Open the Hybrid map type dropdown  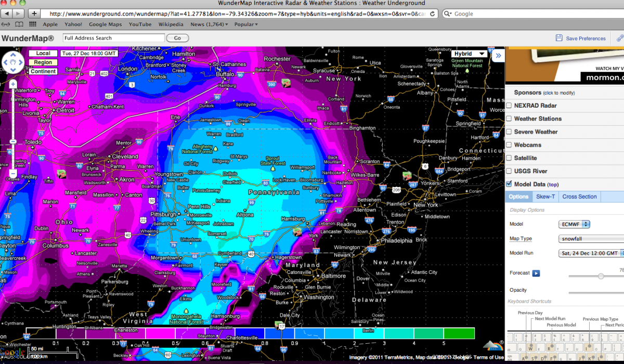pos(469,54)
